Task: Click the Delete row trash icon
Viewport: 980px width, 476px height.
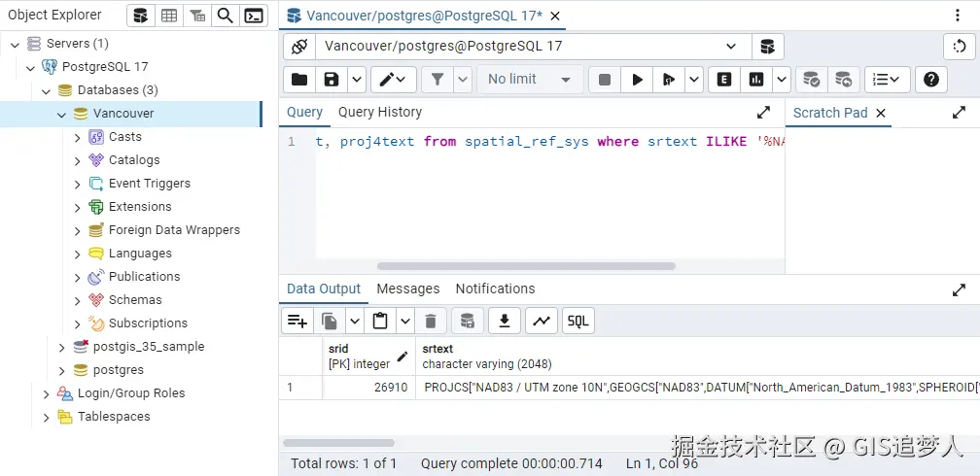Action: point(430,322)
